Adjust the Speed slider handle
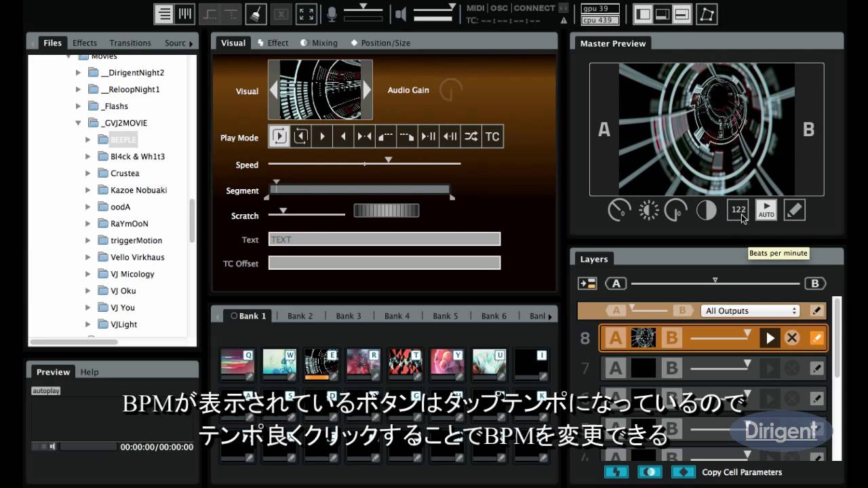868x488 pixels. pyautogui.click(x=389, y=159)
